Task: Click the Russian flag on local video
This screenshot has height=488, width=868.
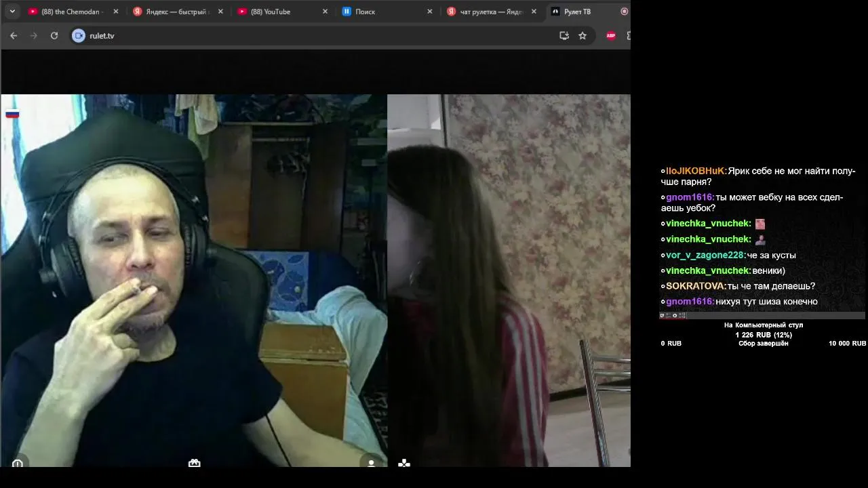Action: tap(12, 114)
